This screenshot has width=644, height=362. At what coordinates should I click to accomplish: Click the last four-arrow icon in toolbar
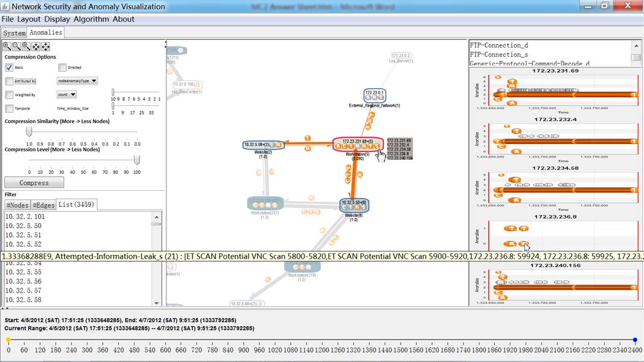coord(45,46)
